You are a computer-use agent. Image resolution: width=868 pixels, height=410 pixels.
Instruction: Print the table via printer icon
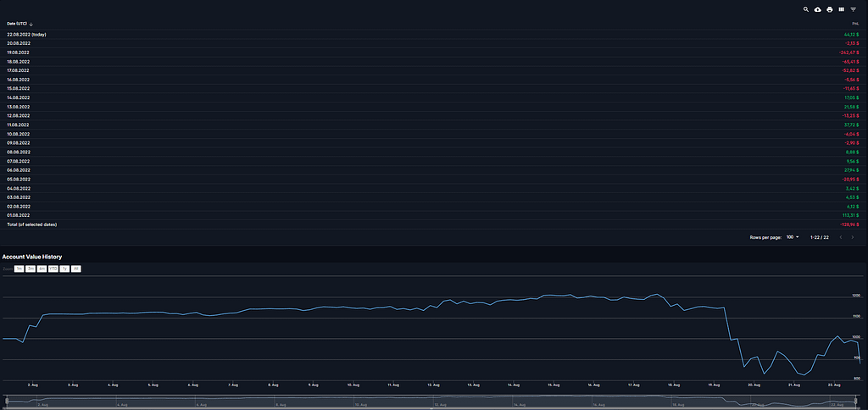[829, 9]
